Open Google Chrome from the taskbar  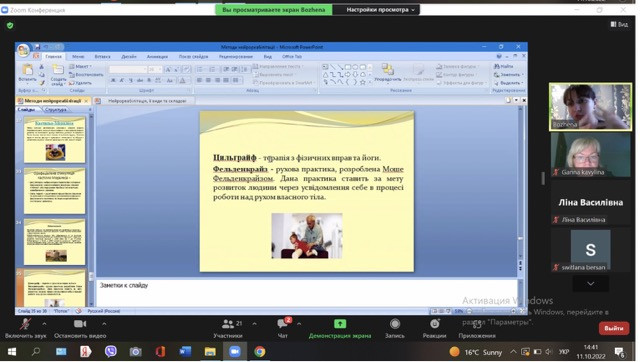260,351
